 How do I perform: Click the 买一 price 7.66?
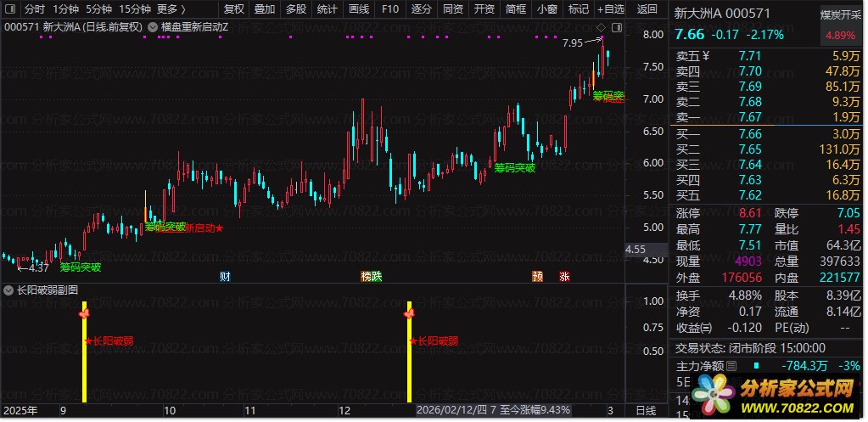tap(750, 134)
